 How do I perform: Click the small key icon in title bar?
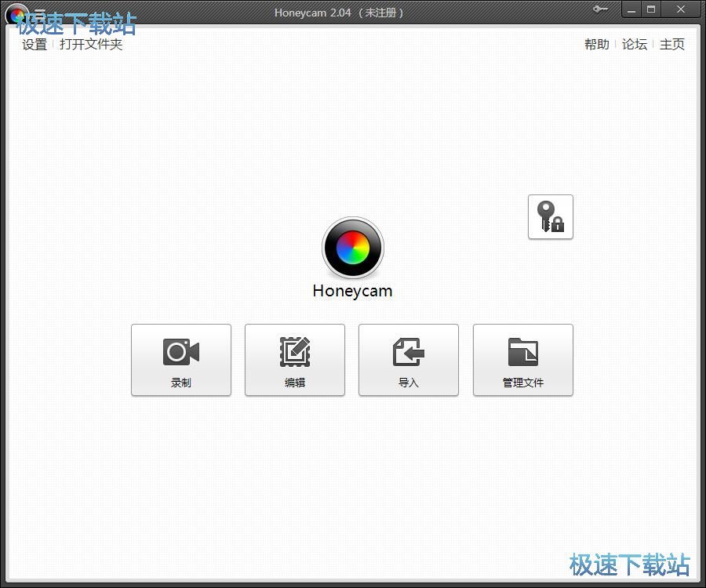pos(600,9)
